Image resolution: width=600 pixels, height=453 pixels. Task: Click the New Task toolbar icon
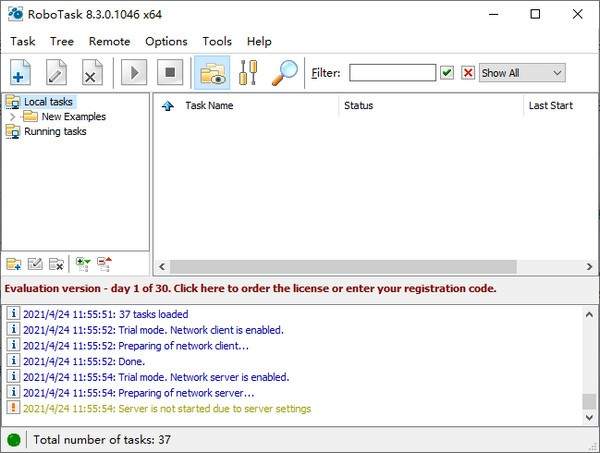[22, 73]
